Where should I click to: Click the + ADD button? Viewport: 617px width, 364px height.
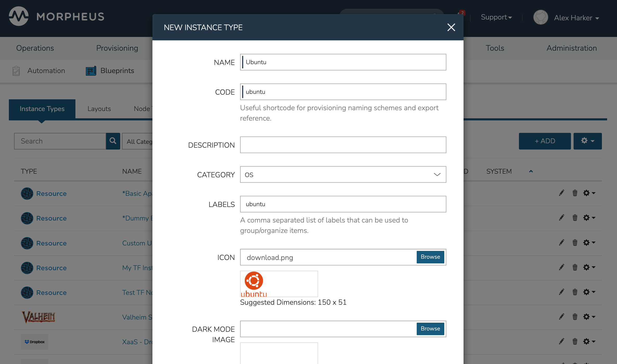[545, 141]
